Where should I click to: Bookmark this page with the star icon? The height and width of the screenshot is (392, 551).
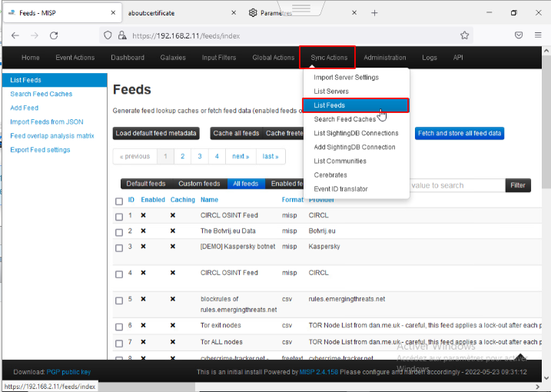(465, 35)
